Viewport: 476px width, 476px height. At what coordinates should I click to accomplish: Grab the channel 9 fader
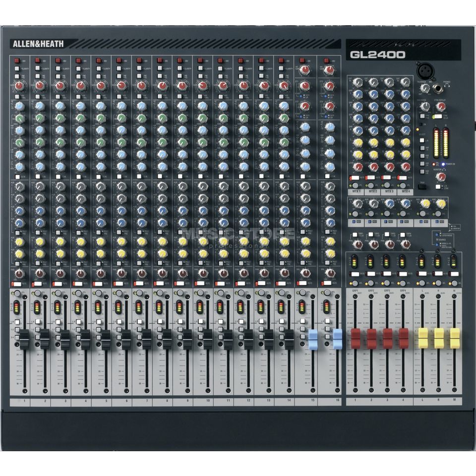click(x=187, y=339)
